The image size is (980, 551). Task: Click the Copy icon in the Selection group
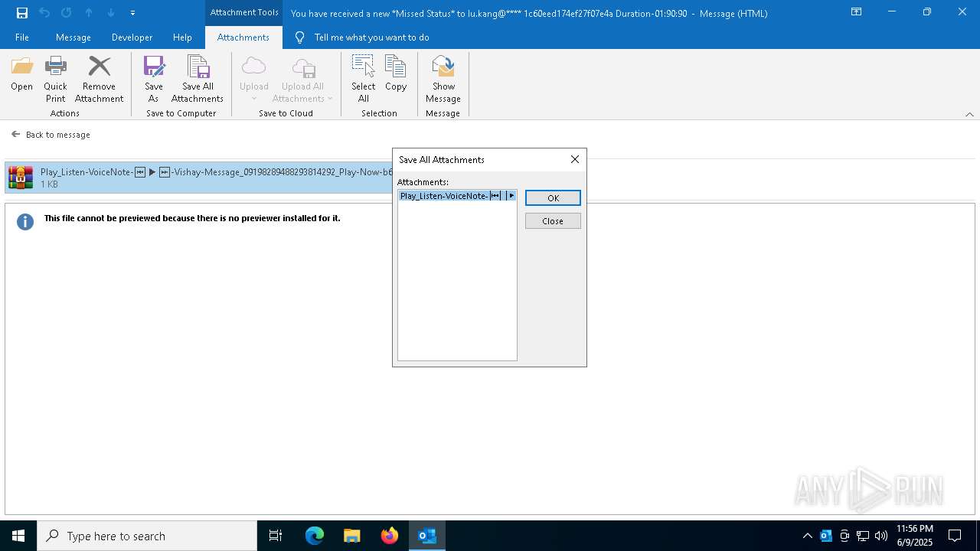[x=396, y=74]
